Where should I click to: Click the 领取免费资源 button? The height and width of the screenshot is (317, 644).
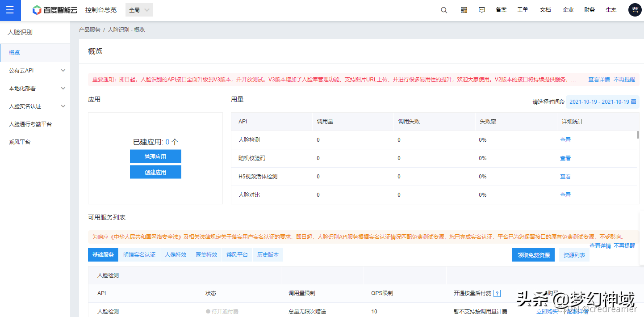point(533,255)
